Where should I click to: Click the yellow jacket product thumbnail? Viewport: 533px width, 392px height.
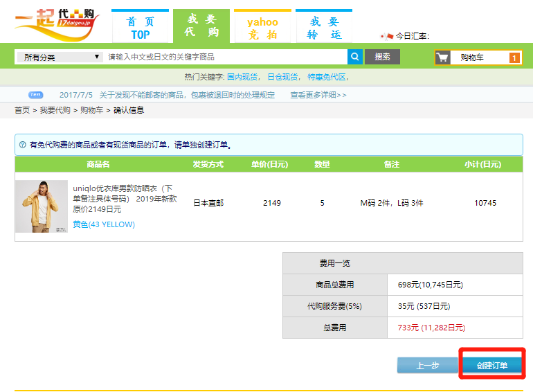(42, 206)
